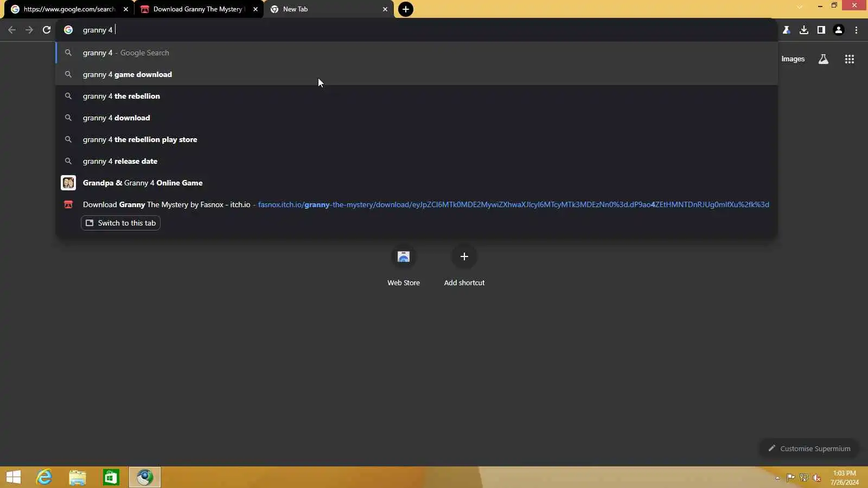868x488 pixels.
Task: Click the forward navigation arrow
Action: pos(29,30)
